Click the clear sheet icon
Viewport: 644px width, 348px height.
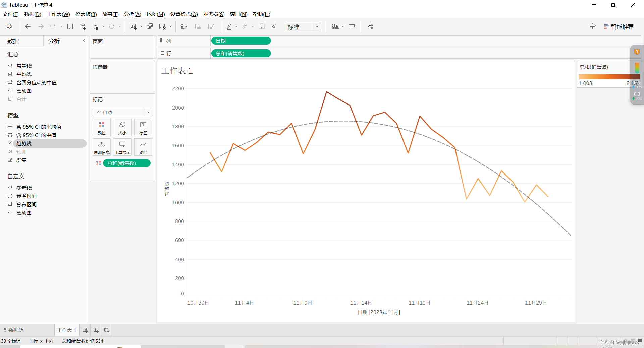163,26
